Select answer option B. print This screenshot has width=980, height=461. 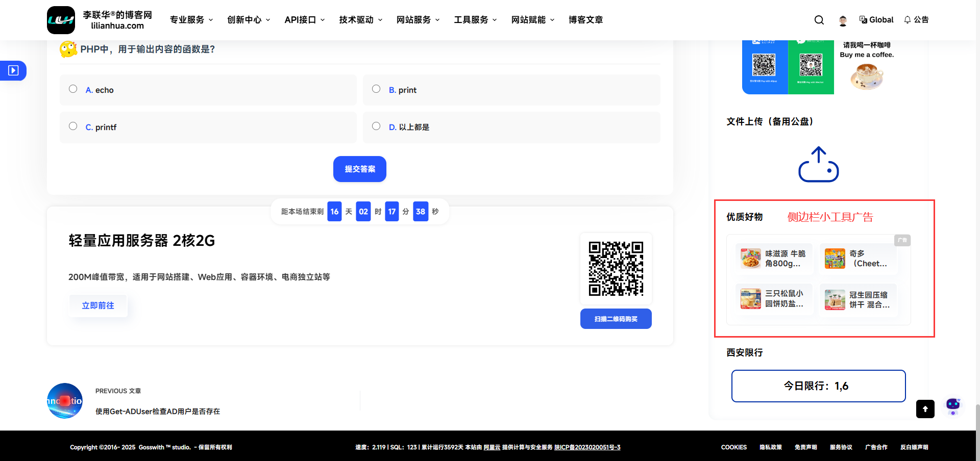(376, 89)
